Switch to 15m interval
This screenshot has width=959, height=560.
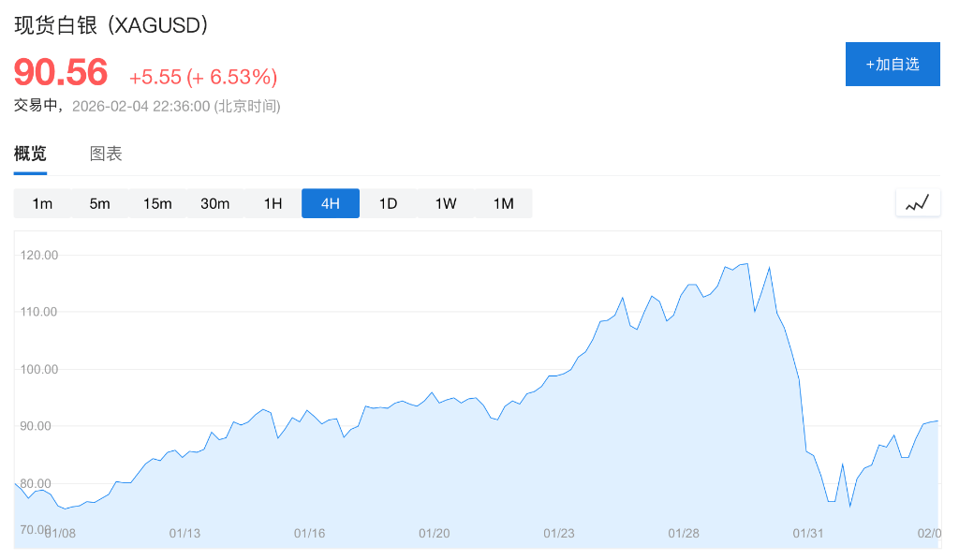(x=157, y=203)
